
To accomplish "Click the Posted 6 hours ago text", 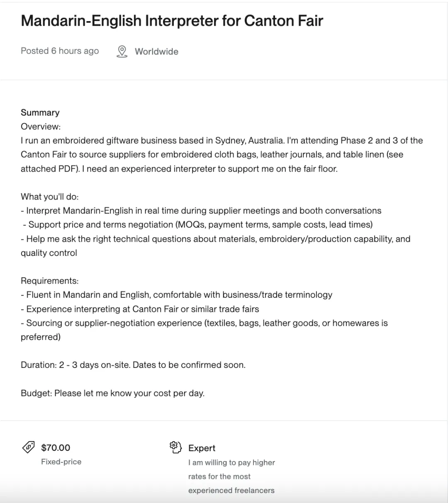I will (60, 51).
